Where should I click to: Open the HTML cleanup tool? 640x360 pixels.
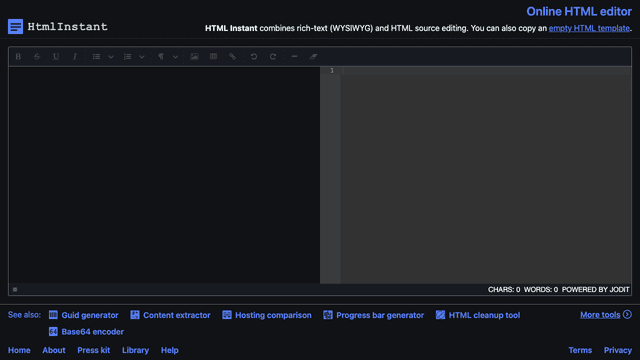[484, 315]
